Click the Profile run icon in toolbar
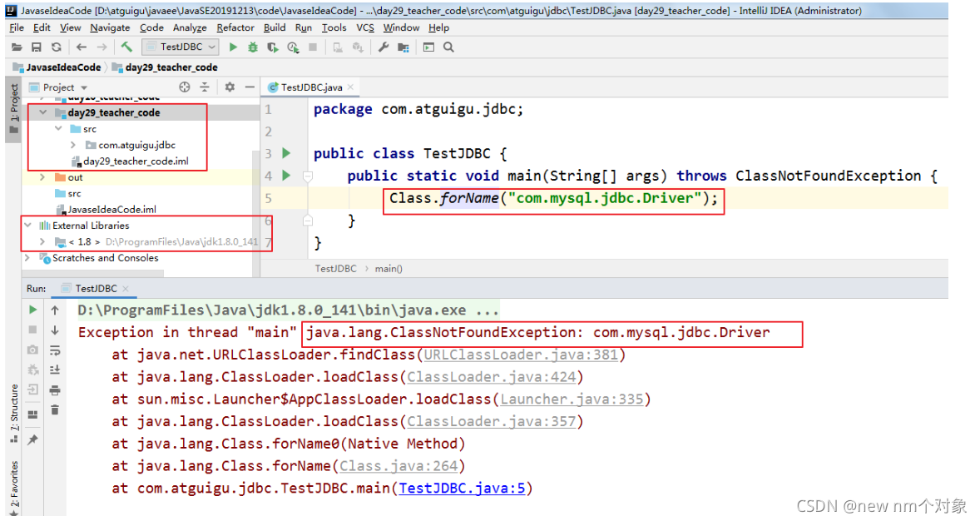The image size is (980, 521). click(x=293, y=47)
